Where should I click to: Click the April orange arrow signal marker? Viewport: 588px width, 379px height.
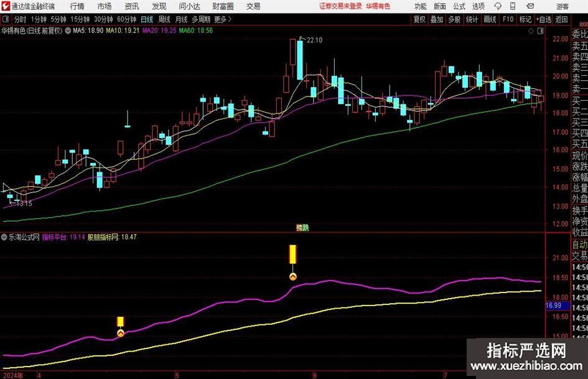coord(120,333)
